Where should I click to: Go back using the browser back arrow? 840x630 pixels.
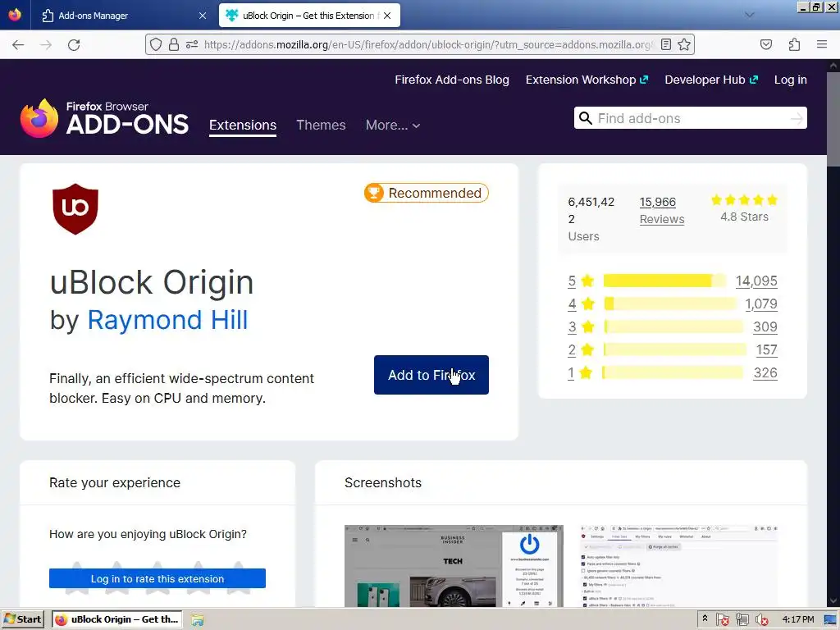(x=18, y=45)
